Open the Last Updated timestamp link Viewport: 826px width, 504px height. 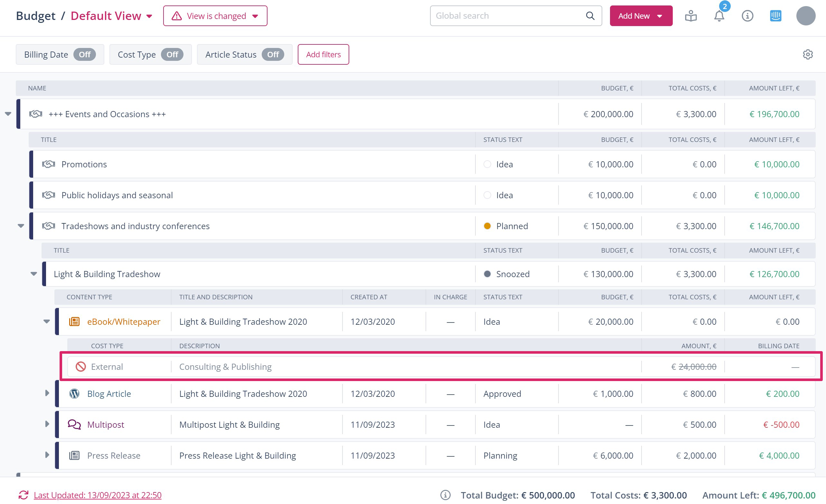[x=98, y=495]
